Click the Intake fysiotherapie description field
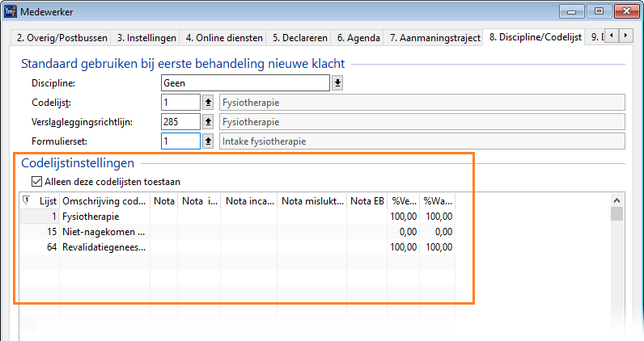Screen dimensions: 644x341 422,141
